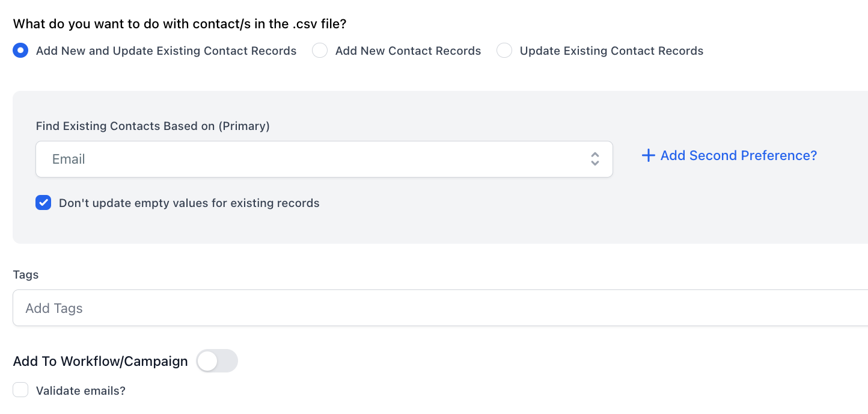Uncheck the Don't update empty values checkbox

pos(43,203)
